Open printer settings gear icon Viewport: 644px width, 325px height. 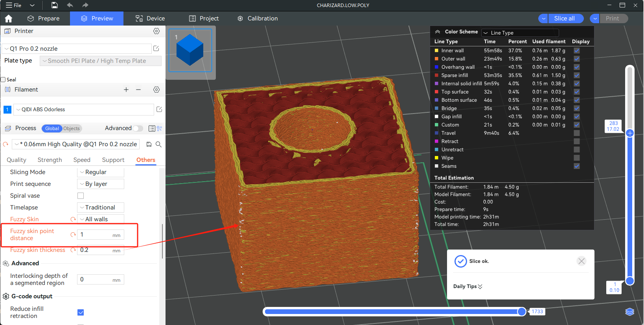click(156, 31)
